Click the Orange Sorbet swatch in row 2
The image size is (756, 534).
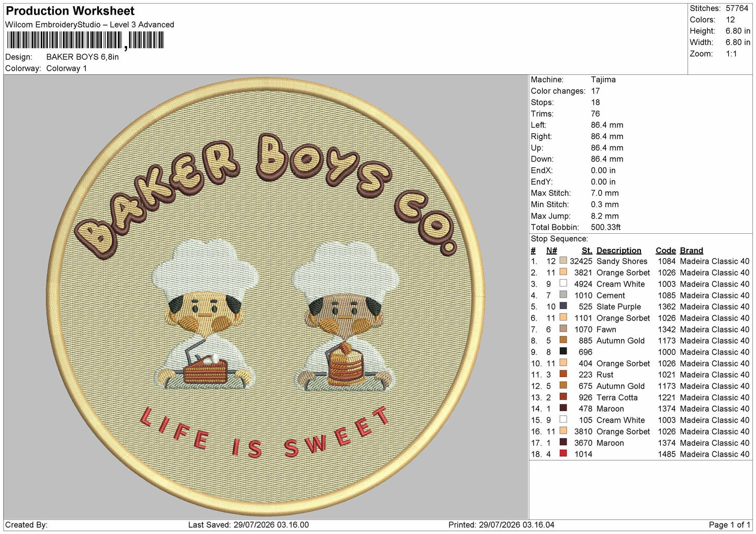(563, 272)
